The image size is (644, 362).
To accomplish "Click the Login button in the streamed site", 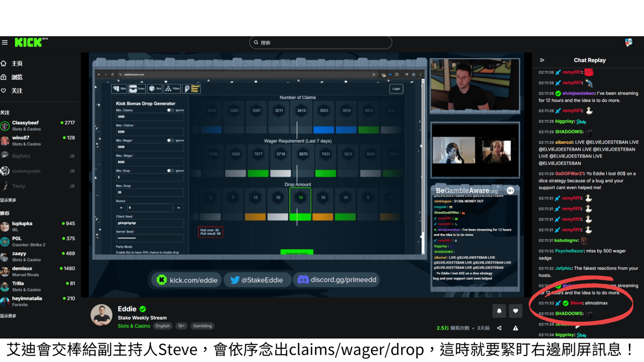I will 396,89.
